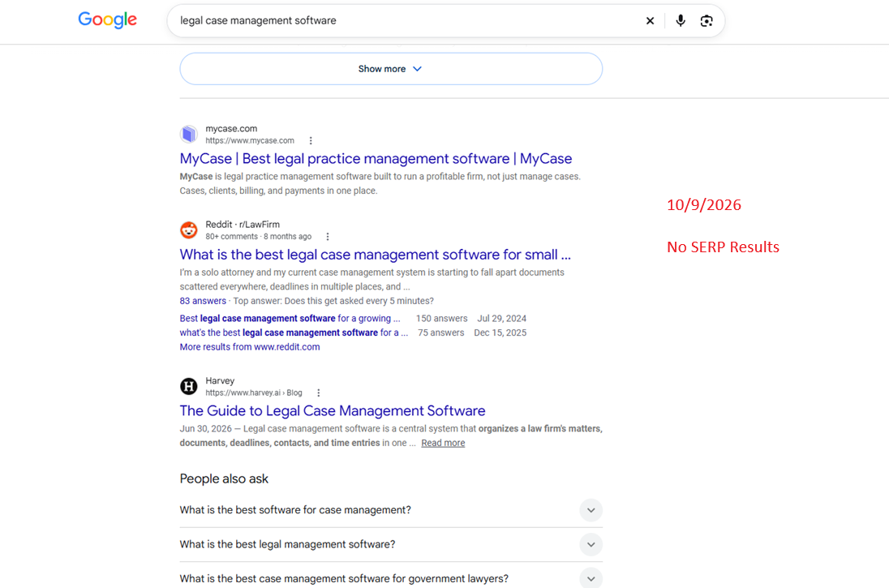Open three-dot menu for Harvey result
The height and width of the screenshot is (588, 889).
click(319, 393)
